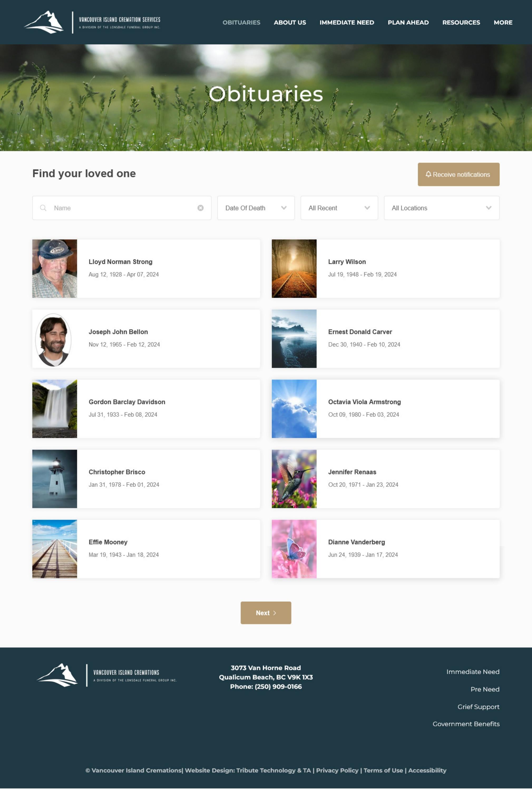Screen dimensions: 532x790
Task: Open the More menu in header
Action: (x=503, y=22)
